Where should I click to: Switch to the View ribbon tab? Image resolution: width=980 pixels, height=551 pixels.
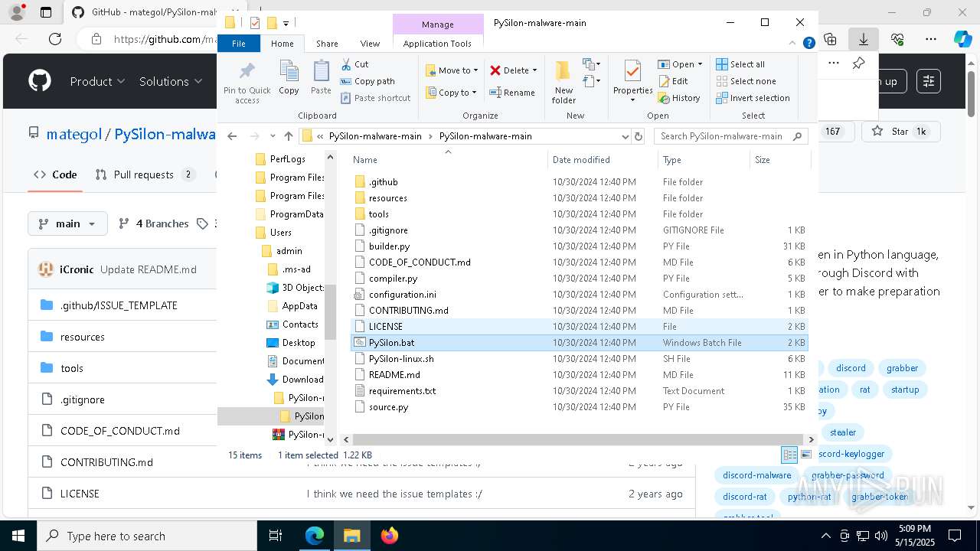click(370, 44)
